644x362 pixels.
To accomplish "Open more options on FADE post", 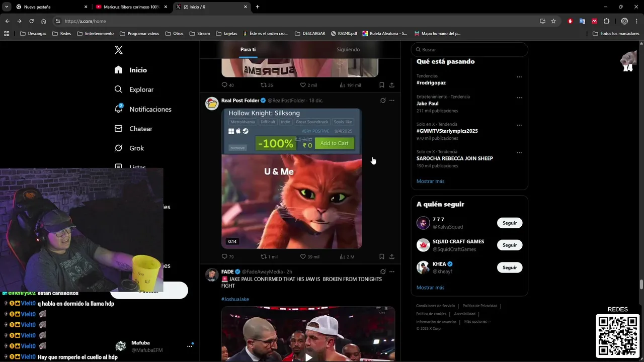I will point(392,271).
